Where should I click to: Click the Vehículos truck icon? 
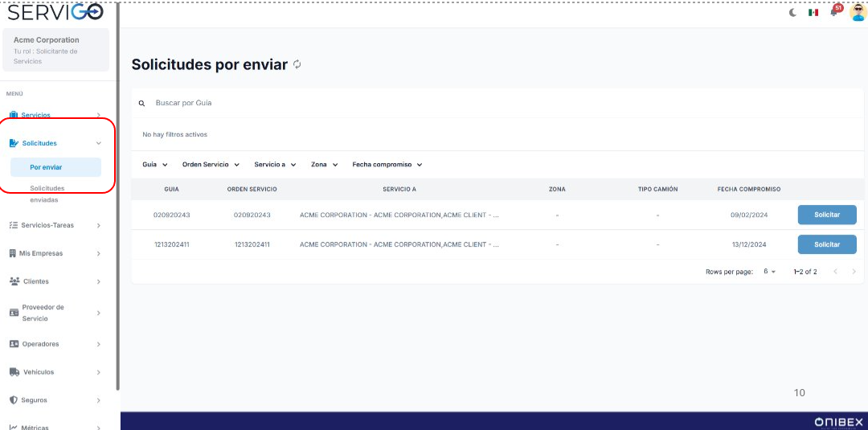14,372
